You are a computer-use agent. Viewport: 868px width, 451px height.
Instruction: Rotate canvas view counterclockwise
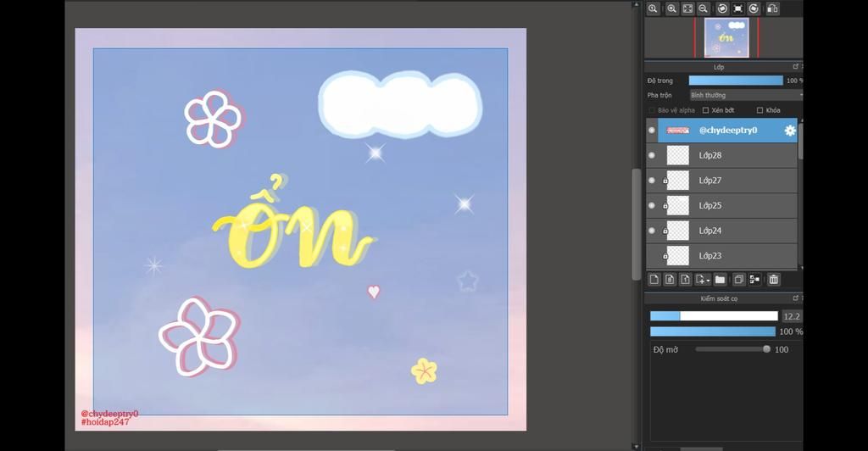coord(722,8)
